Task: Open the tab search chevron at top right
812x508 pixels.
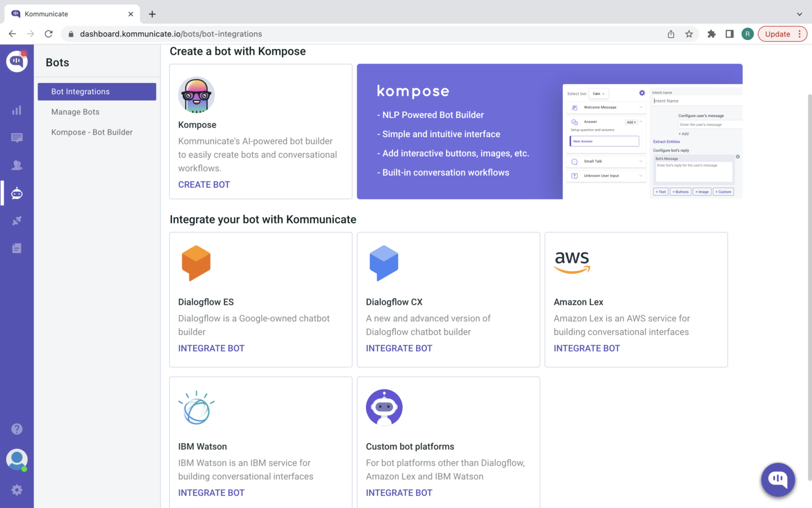Action: point(798,14)
